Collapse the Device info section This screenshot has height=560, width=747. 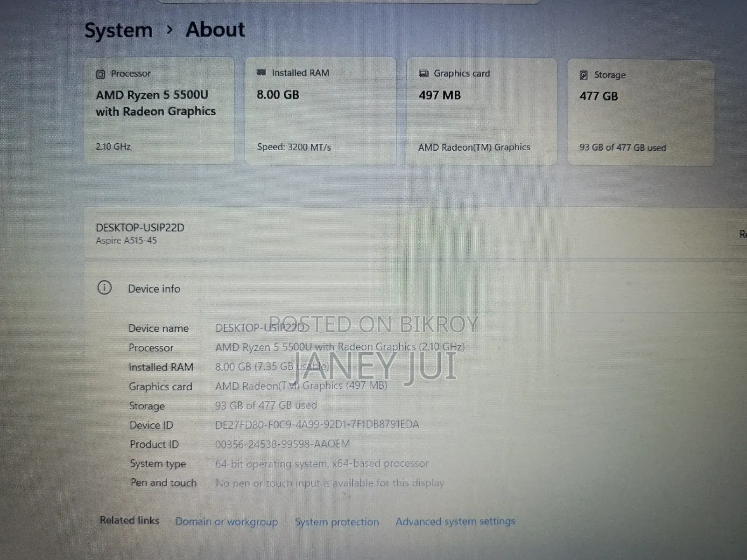(x=416, y=288)
